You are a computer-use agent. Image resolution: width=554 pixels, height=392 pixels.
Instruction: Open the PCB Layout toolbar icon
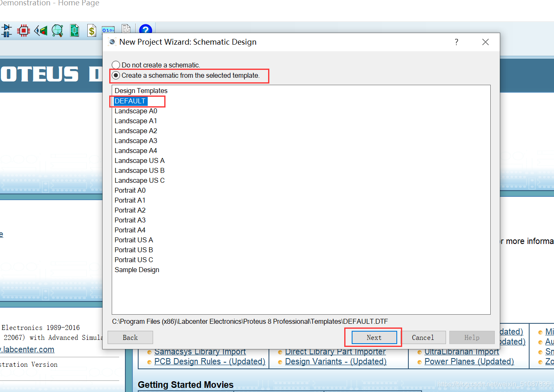click(24, 31)
